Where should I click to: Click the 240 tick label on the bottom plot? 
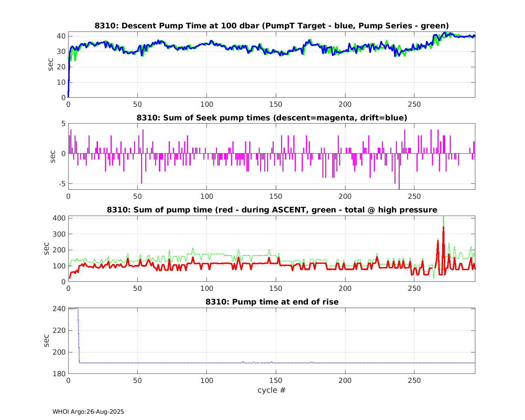[x=59, y=309]
